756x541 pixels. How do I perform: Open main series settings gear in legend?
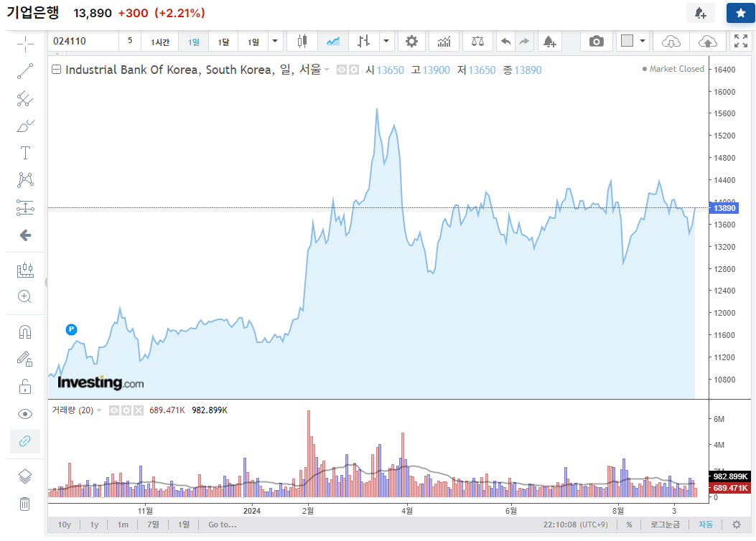pos(354,70)
